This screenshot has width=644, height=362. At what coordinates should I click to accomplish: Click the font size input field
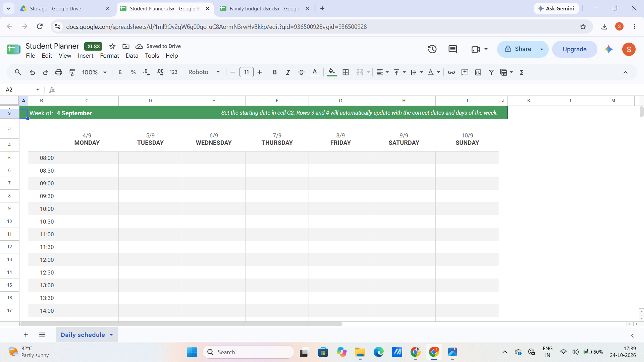[247, 72]
